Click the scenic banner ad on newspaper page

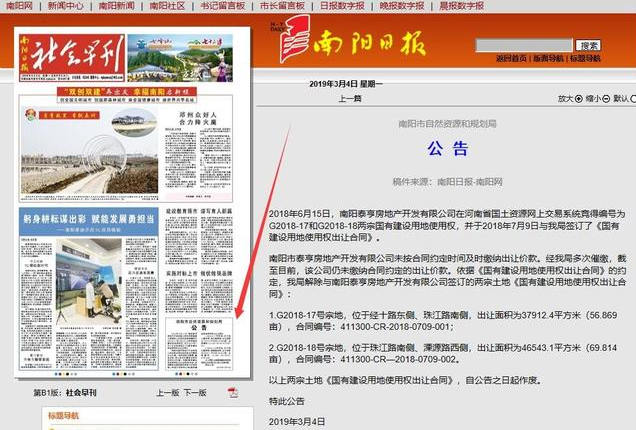coord(180,58)
